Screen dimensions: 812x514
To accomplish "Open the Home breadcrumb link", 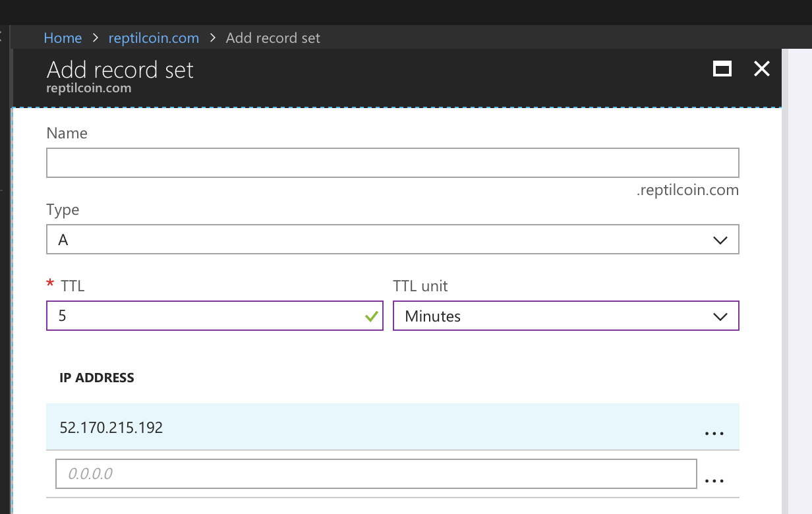I will [63, 38].
